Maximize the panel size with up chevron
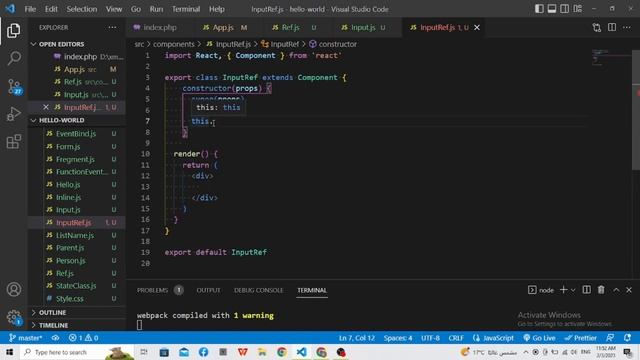Viewport: 640px width, 360px height. 616,290
